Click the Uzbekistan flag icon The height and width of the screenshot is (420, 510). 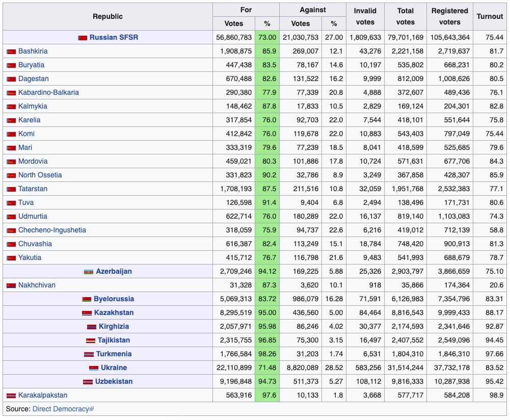click(x=88, y=382)
